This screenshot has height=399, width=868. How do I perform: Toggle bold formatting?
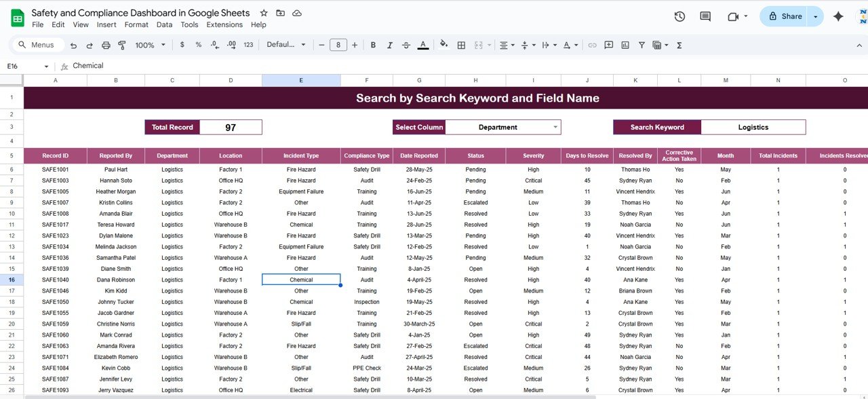(373, 45)
